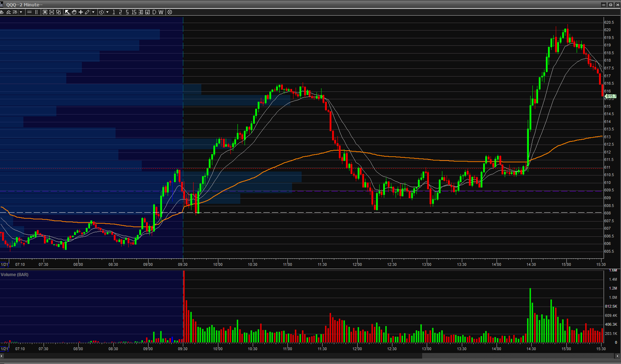Switch chart to 1 minute interval
The width and height of the screenshot is (621, 364).
113,12
